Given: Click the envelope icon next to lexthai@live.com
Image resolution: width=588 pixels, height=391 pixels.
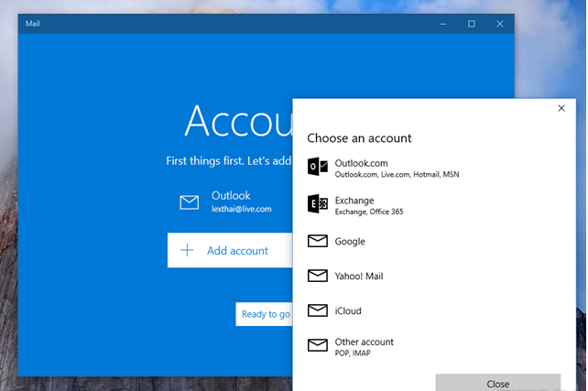Looking at the screenshot, I should (190, 202).
